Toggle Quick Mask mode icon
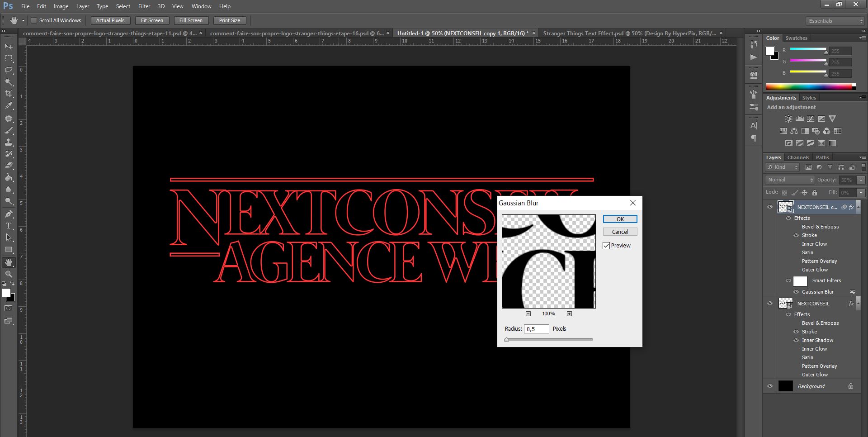868x437 pixels. coord(9,309)
